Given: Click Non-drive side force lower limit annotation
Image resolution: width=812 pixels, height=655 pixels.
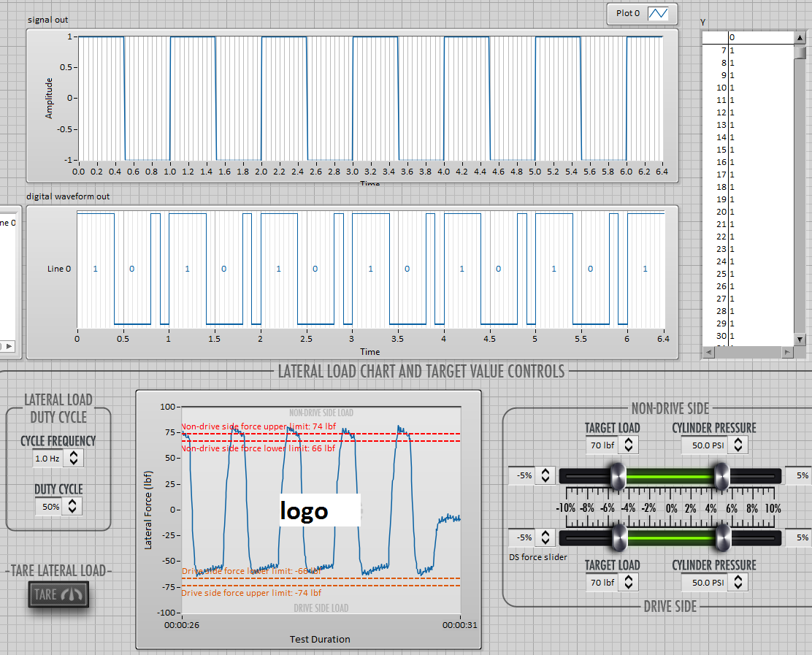Looking at the screenshot, I should tap(258, 448).
